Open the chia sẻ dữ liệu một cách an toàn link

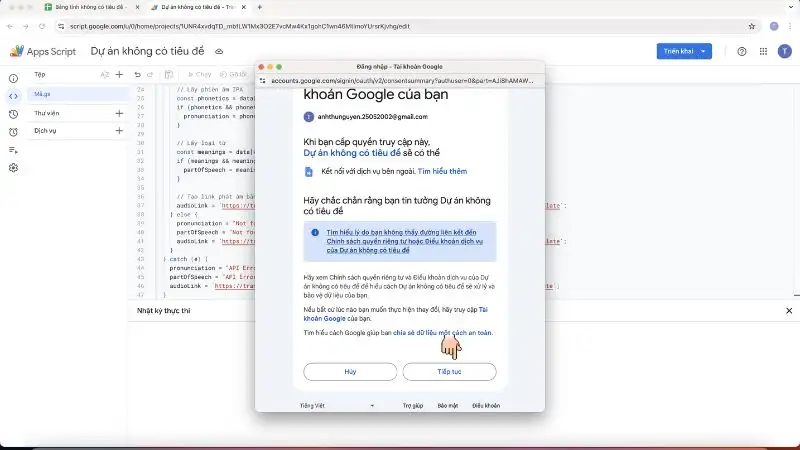[442, 333]
